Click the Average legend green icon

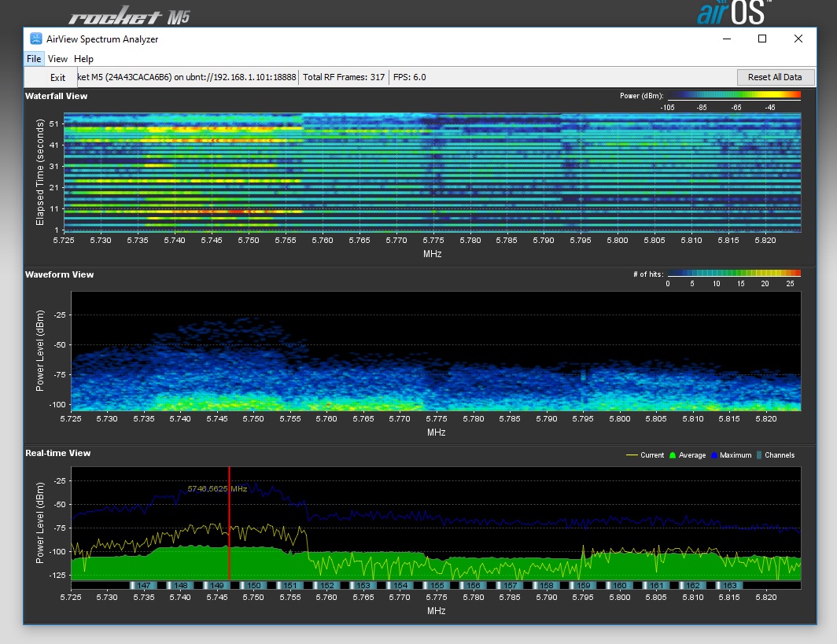(673, 455)
